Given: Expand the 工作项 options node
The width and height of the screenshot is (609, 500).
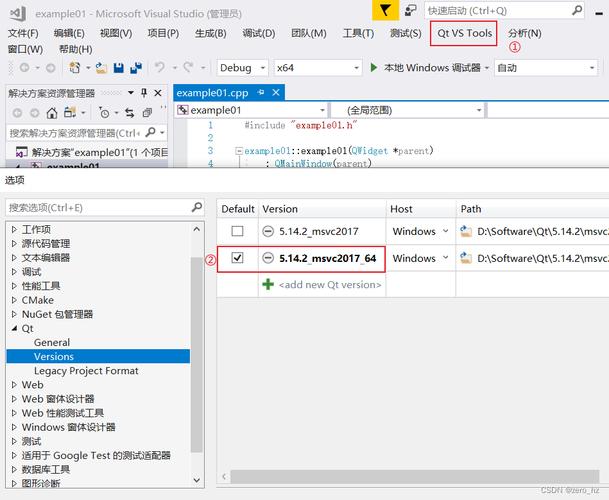Looking at the screenshot, I should coord(14,229).
